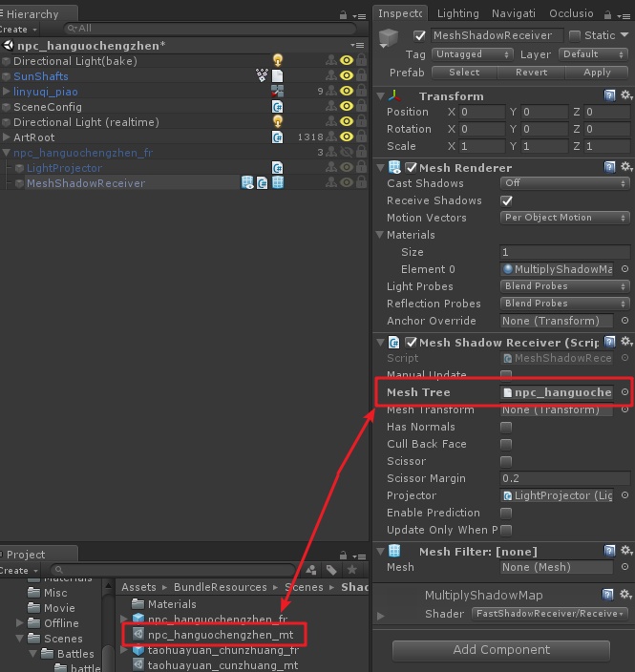635x672 pixels.
Task: Toggle visibility eye for SunShafts object
Action: click(x=348, y=76)
